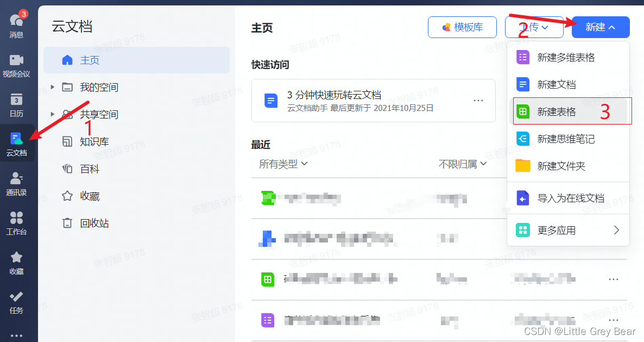Collapse the 新建 dropdown button
Screen dimensions: 644x342
pos(601,27)
